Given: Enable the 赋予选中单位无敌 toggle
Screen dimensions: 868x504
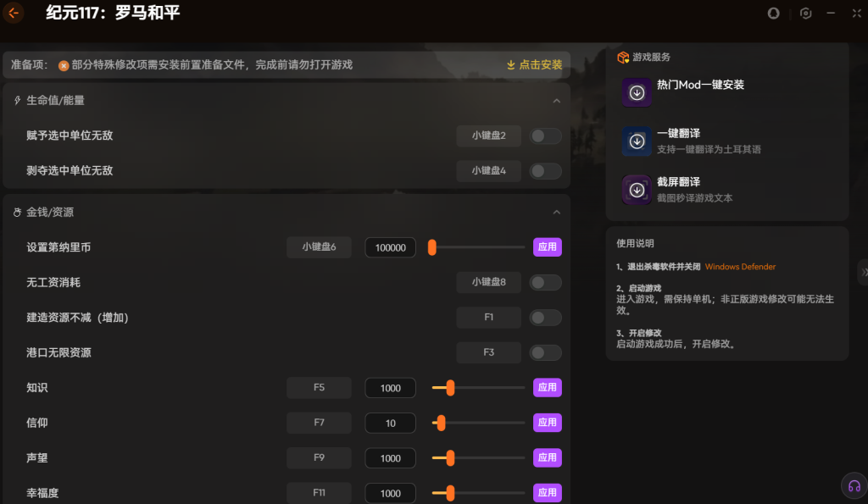Looking at the screenshot, I should point(546,136).
